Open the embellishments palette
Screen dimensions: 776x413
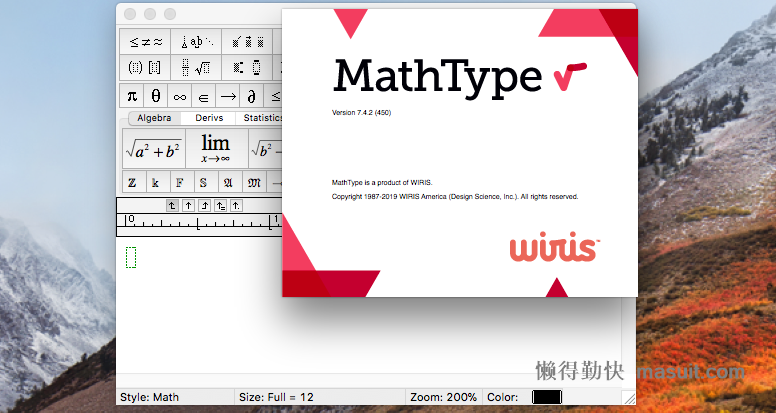(x=247, y=42)
